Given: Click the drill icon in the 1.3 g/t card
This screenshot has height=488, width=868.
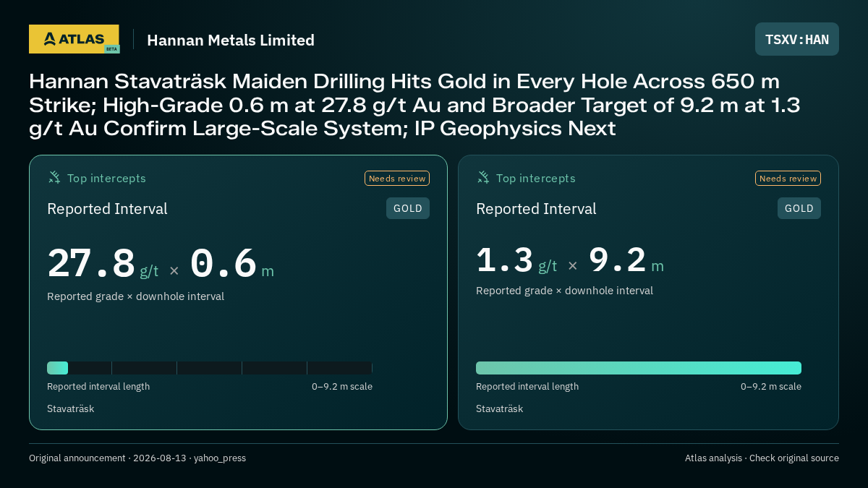Looking at the screenshot, I should (483, 177).
